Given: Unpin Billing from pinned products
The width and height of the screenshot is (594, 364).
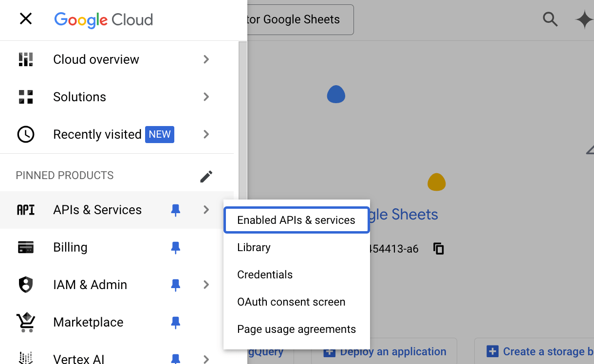Looking at the screenshot, I should [x=176, y=247].
